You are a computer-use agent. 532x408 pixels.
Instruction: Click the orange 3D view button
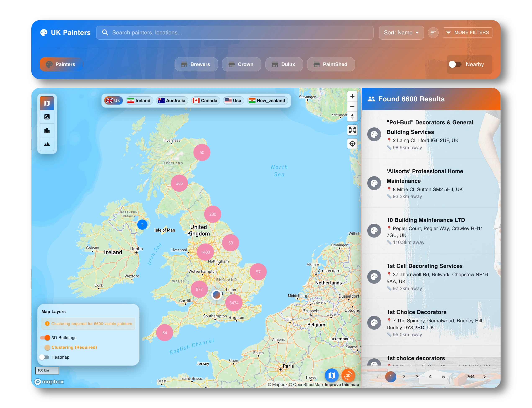click(348, 376)
